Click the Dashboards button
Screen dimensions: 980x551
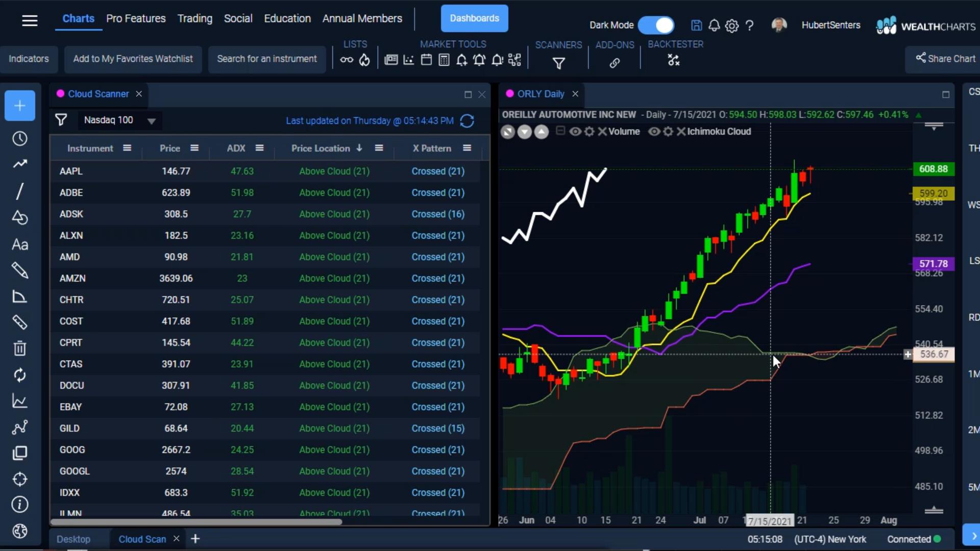pos(474,18)
